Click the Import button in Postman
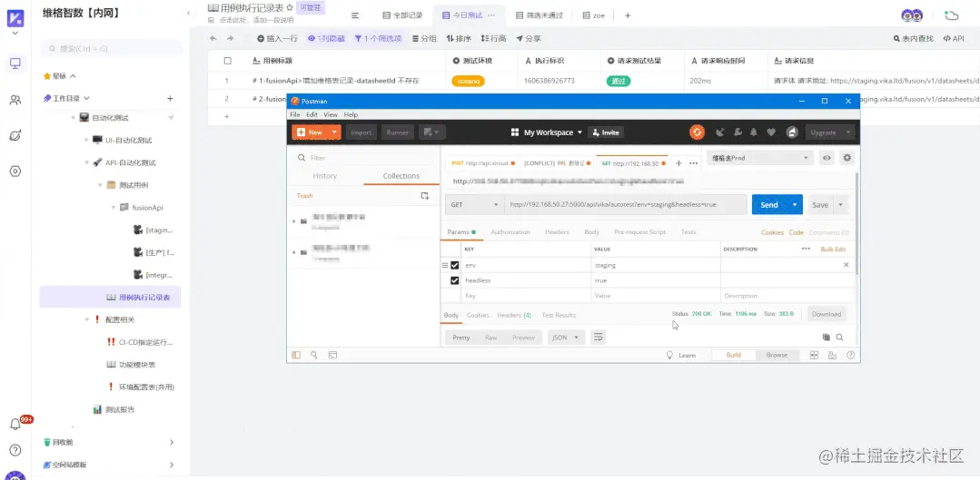Image resolution: width=980 pixels, height=480 pixels. click(x=361, y=132)
